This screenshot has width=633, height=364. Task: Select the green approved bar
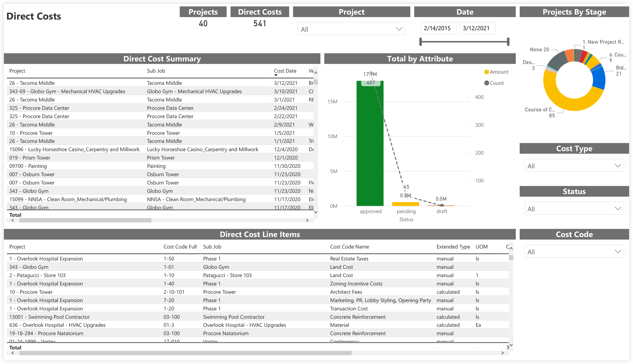coord(370,143)
